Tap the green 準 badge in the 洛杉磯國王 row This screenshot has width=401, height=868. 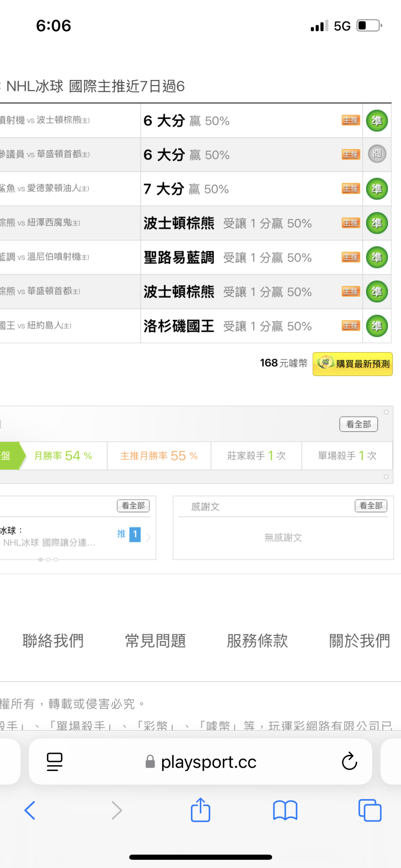[x=377, y=326]
